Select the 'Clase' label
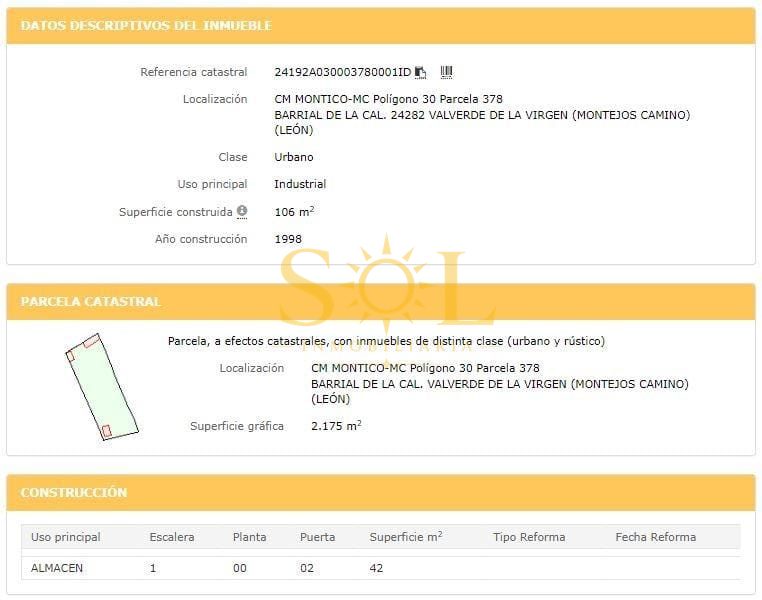 (x=233, y=157)
